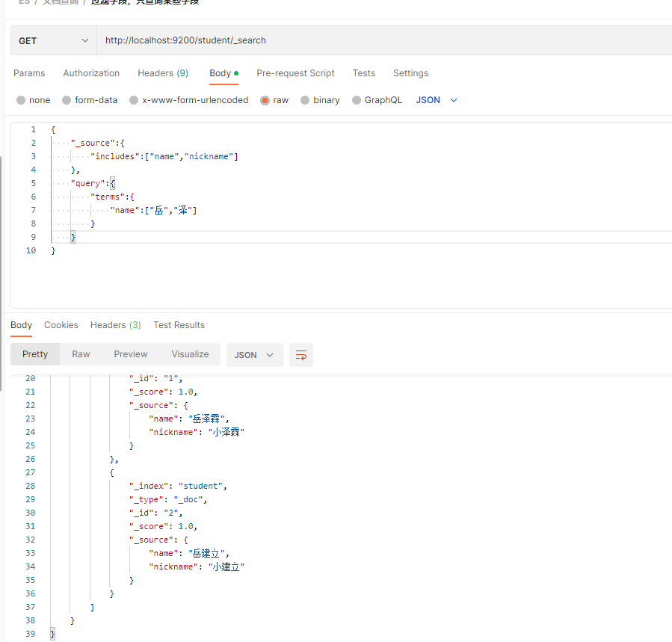Expand the request body JSON format dropdown

(437, 100)
